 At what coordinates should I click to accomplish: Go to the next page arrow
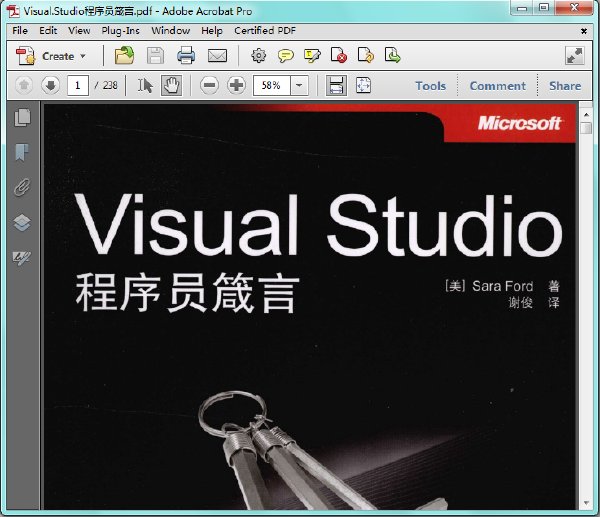(51, 85)
